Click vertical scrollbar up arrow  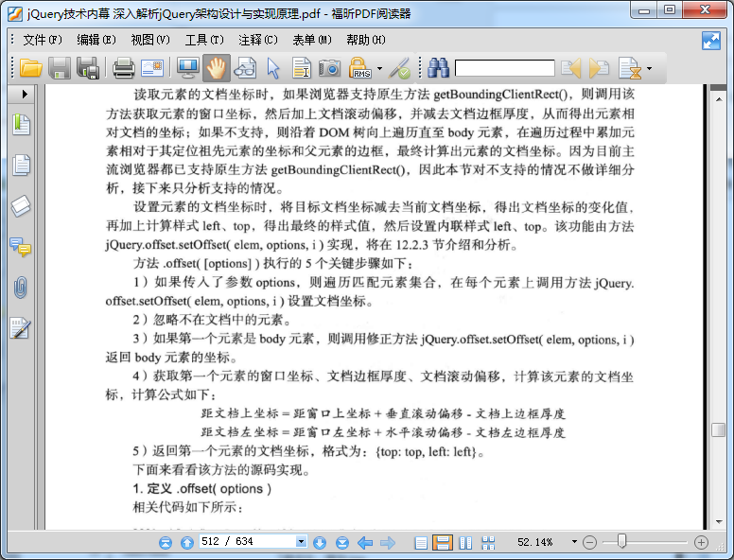click(x=718, y=98)
